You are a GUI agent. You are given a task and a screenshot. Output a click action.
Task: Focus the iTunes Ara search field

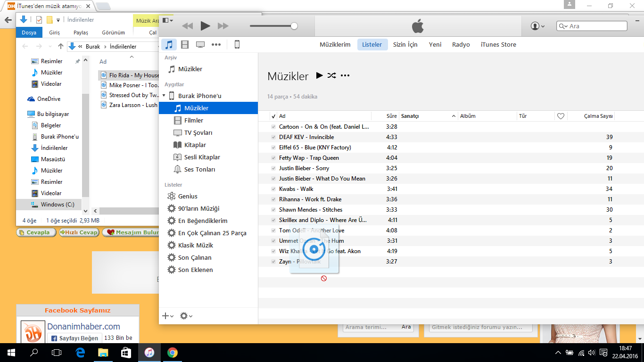click(x=592, y=26)
